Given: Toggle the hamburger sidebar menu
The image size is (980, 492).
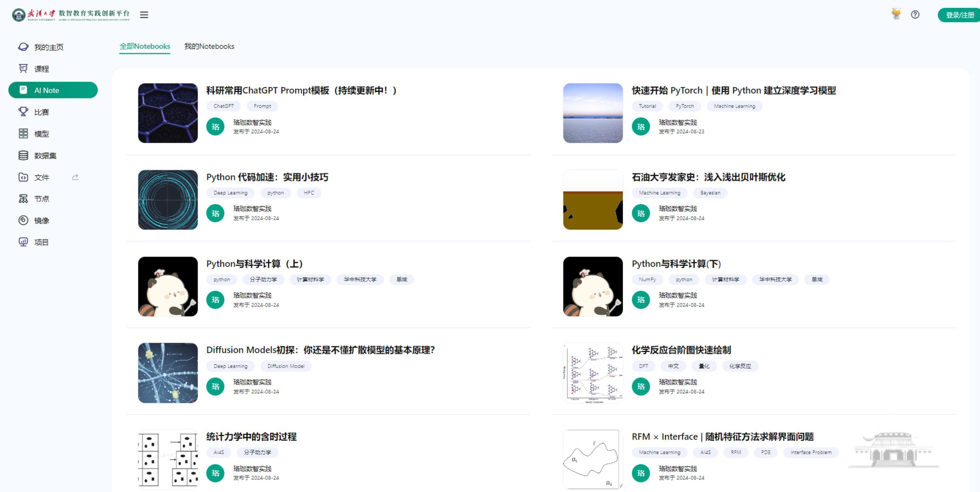Looking at the screenshot, I should tap(144, 15).
